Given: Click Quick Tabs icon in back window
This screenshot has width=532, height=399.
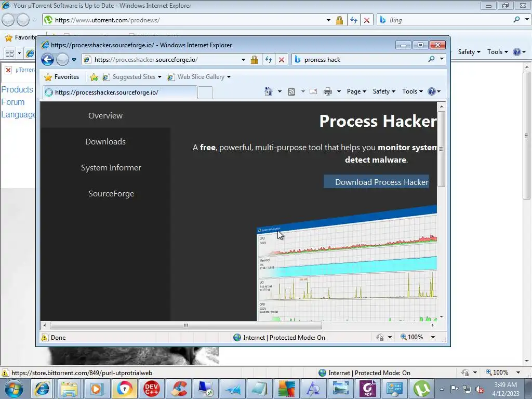Looking at the screenshot, I should coord(9,54).
